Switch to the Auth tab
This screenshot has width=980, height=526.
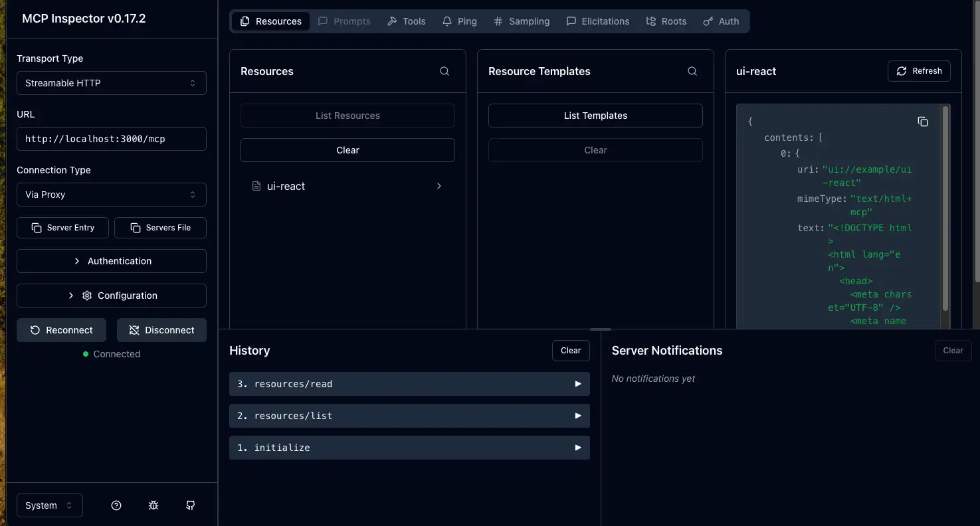click(722, 21)
